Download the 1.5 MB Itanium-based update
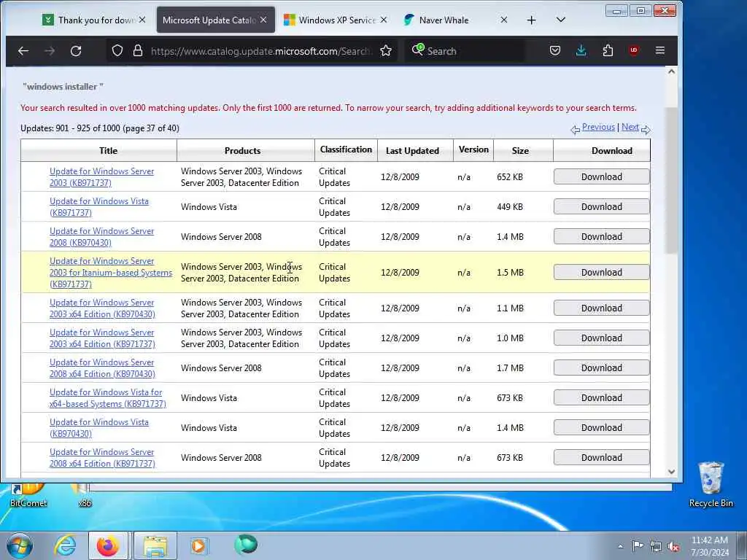This screenshot has height=560, width=747. [601, 273]
